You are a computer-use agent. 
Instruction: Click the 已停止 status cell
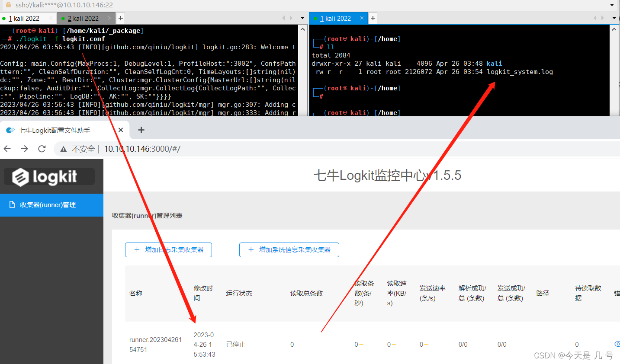pos(236,345)
